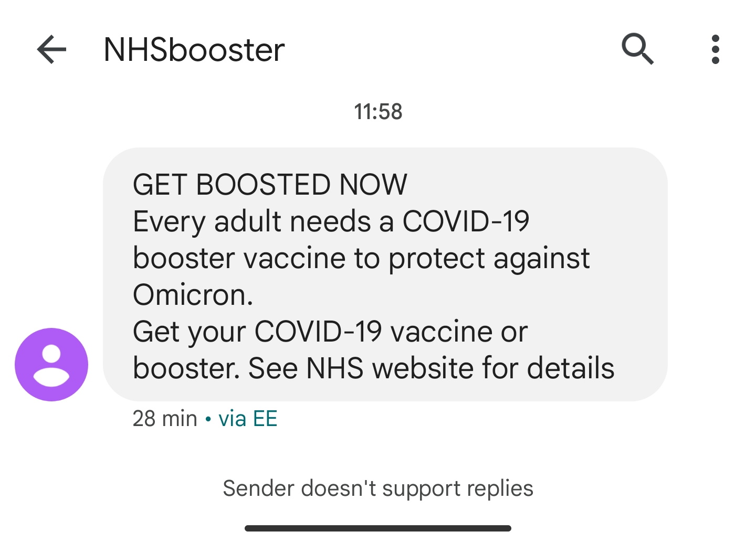756x542 pixels.
Task: Tap the purple contact avatar icon
Action: [51, 365]
